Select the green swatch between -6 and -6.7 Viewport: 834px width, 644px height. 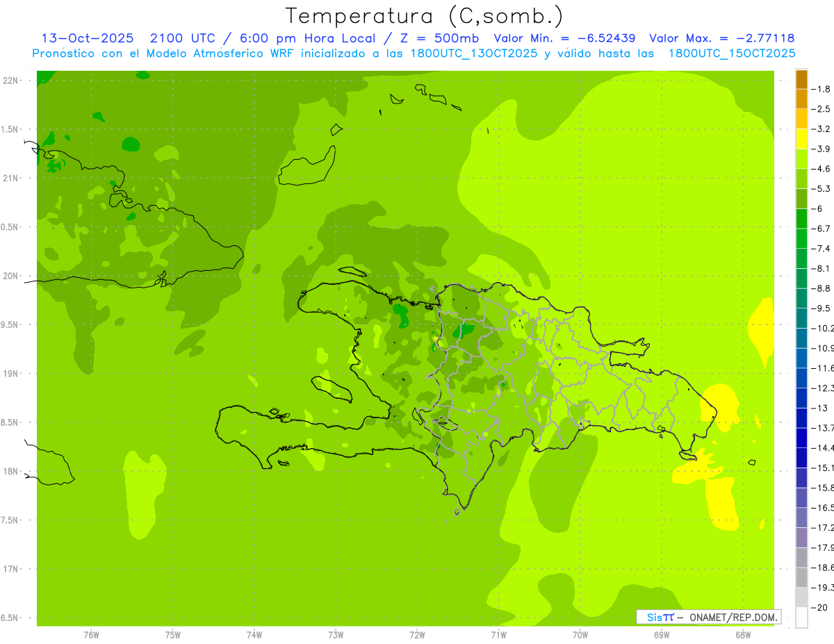pos(801,219)
